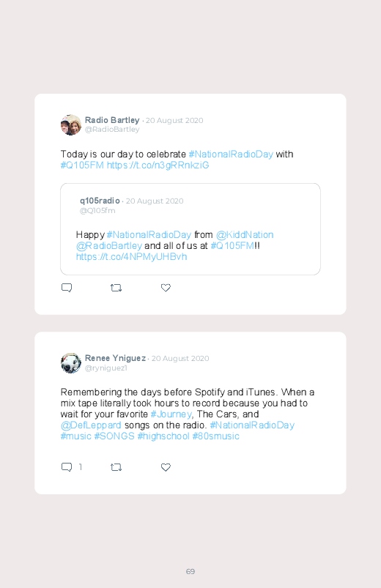Open the t.co/4NPMyUHBvh link

click(x=131, y=257)
